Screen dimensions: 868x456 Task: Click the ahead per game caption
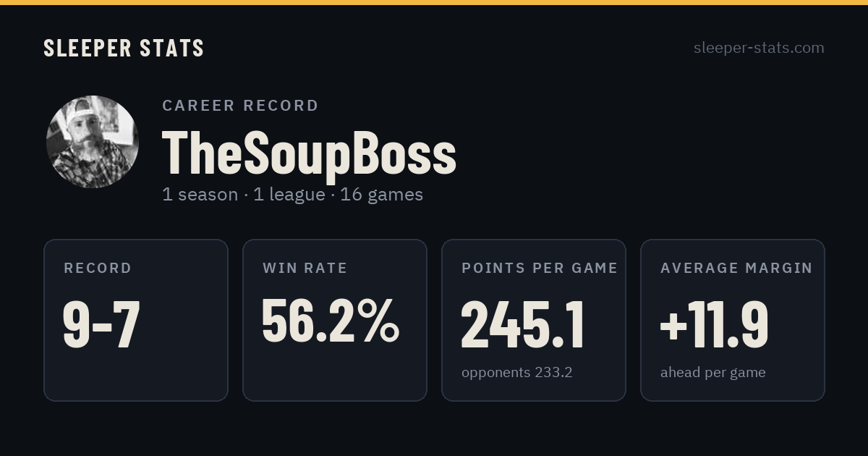[712, 373]
